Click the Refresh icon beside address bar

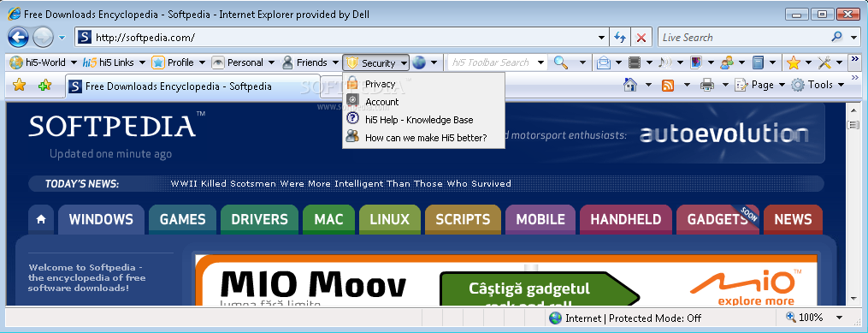(x=619, y=38)
